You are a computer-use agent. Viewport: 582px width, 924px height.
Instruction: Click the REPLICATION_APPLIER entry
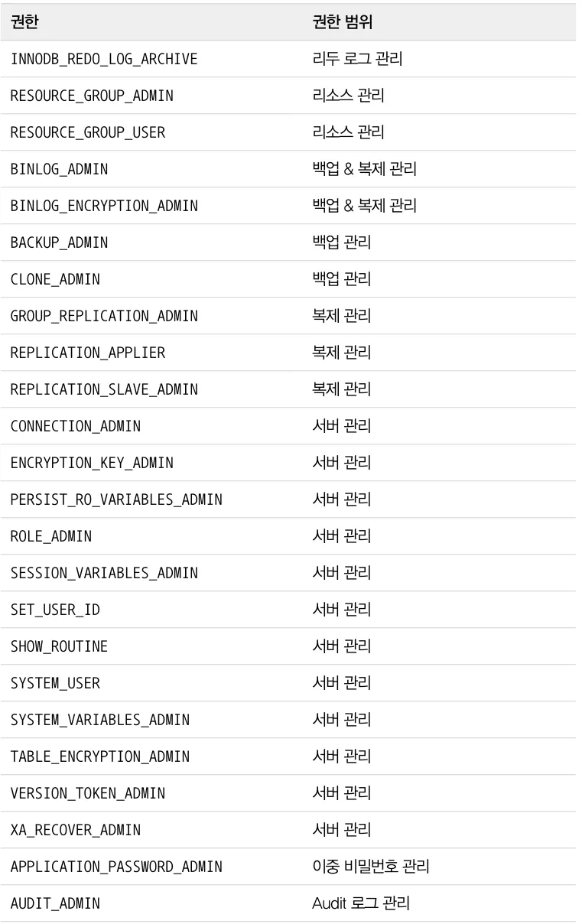pyautogui.click(x=88, y=353)
